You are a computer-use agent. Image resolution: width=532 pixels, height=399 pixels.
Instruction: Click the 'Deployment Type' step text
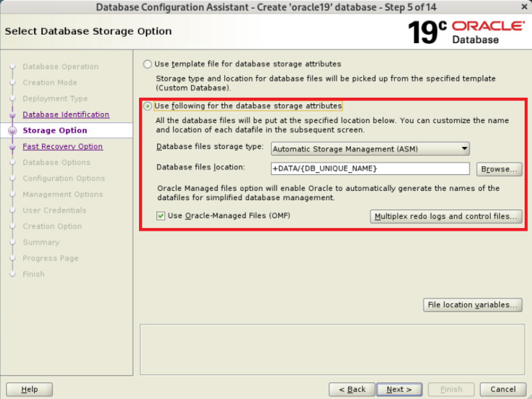[55, 98]
